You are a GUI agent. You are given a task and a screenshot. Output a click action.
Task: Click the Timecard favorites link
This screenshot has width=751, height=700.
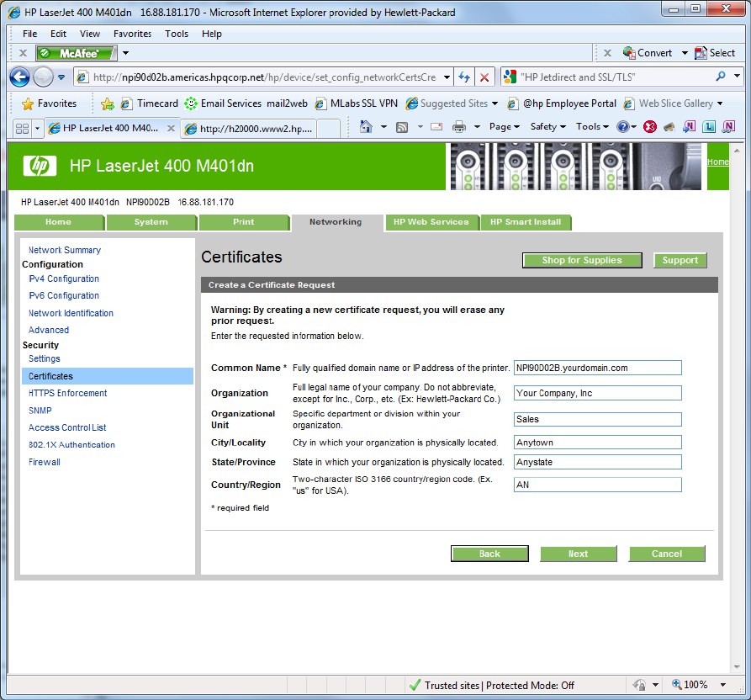coord(149,103)
